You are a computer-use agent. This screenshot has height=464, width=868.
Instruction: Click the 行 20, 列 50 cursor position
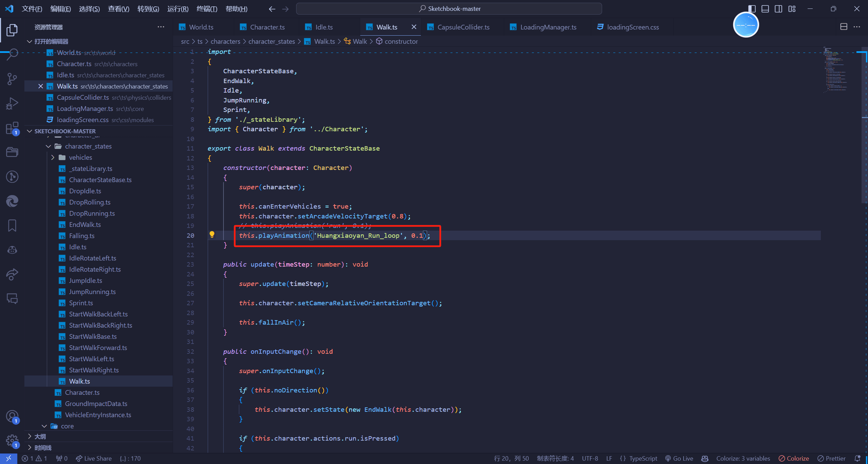tap(511, 458)
